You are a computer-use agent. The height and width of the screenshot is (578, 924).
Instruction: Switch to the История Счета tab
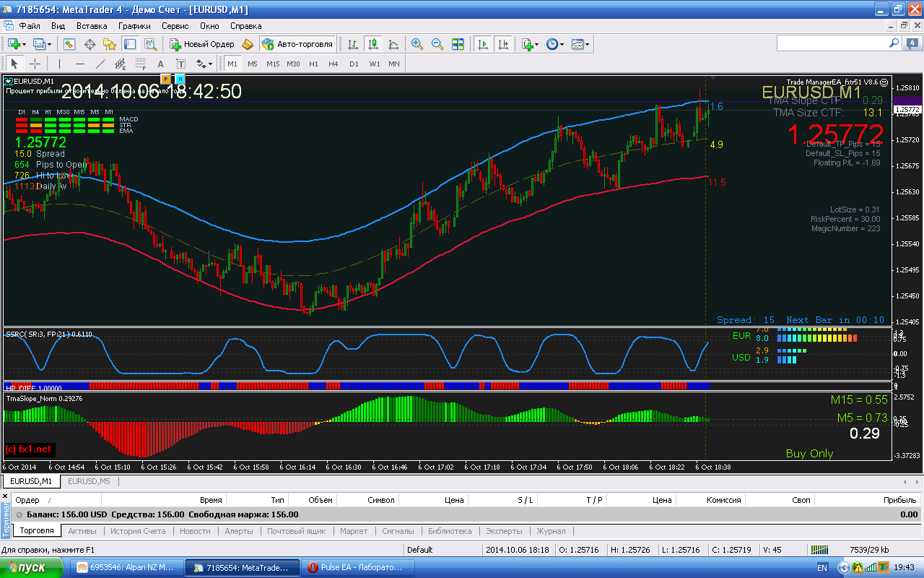(x=138, y=531)
